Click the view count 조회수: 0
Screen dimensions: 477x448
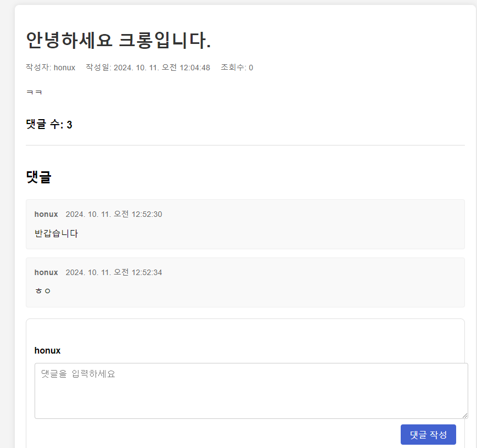point(237,68)
